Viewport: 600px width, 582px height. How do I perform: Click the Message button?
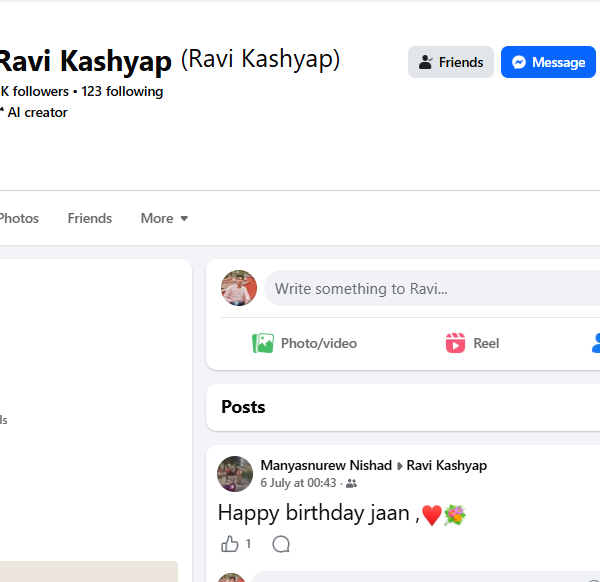548,62
